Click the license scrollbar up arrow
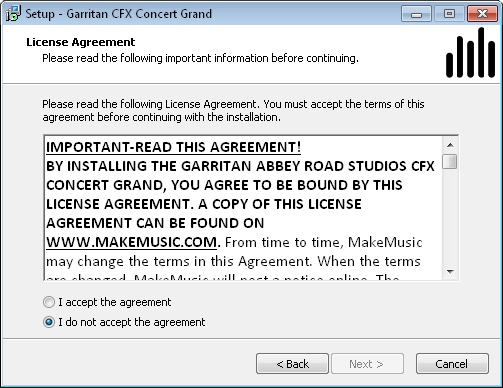 tap(450, 145)
